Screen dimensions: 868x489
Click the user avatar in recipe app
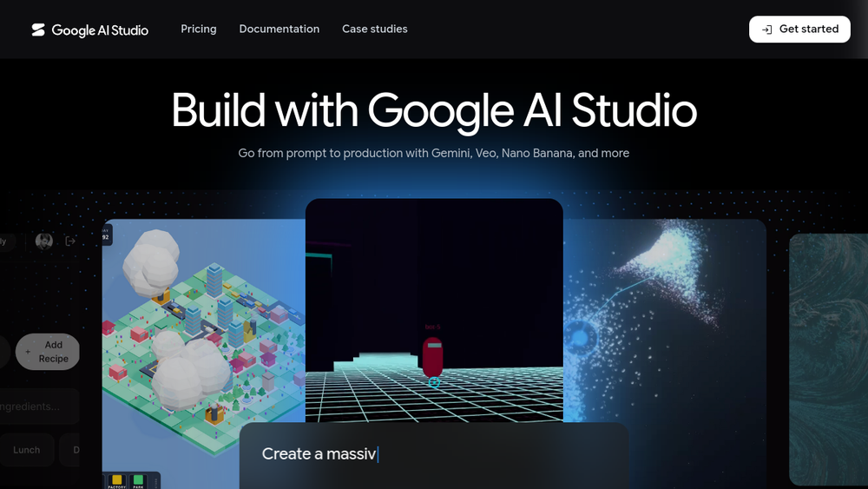click(44, 241)
